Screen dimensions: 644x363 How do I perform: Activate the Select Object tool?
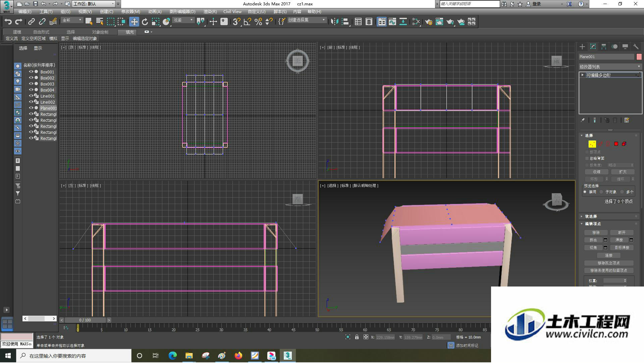(89, 22)
